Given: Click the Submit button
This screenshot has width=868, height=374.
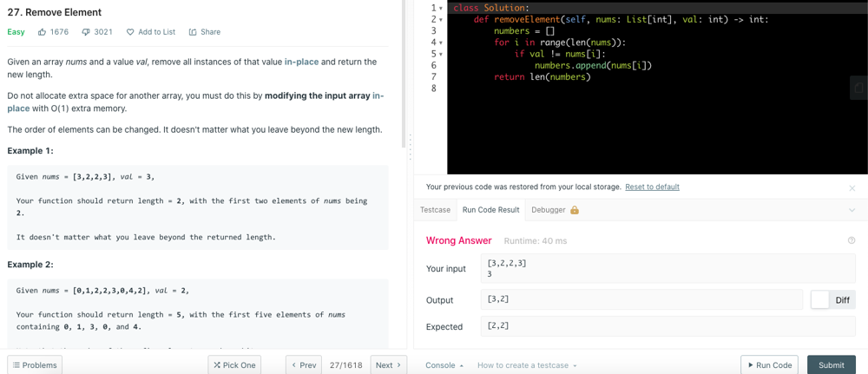Looking at the screenshot, I should (x=832, y=365).
